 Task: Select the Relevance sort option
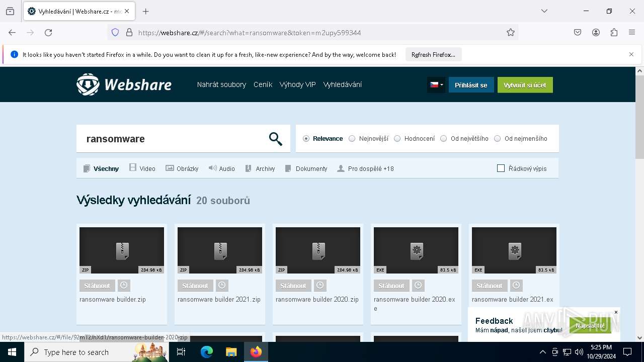click(x=323, y=139)
